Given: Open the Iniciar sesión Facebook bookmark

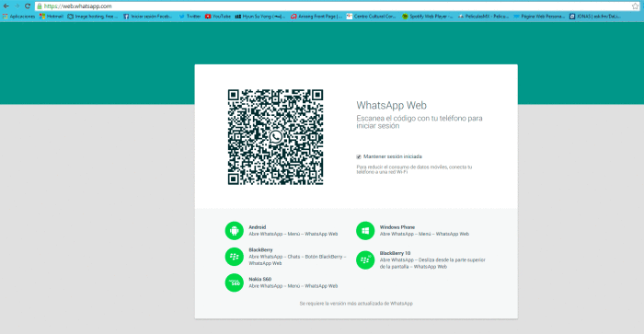Looking at the screenshot, I should (x=148, y=17).
